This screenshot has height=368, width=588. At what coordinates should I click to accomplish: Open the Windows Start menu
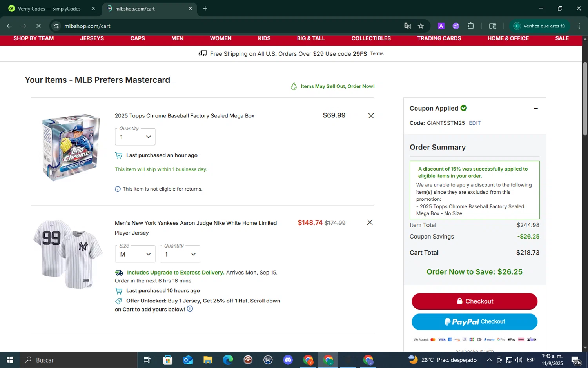tap(10, 360)
